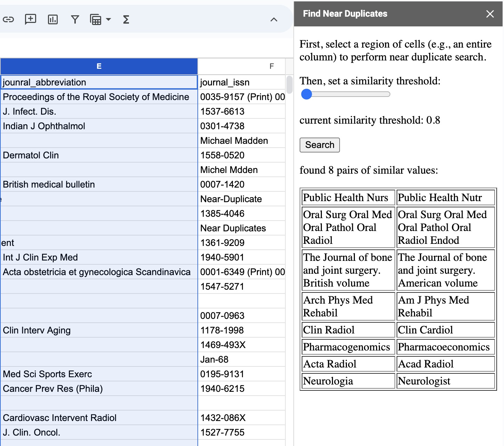This screenshot has height=446, width=504.
Task: Click the 'Public Health Nurs' result cell
Action: click(x=348, y=197)
